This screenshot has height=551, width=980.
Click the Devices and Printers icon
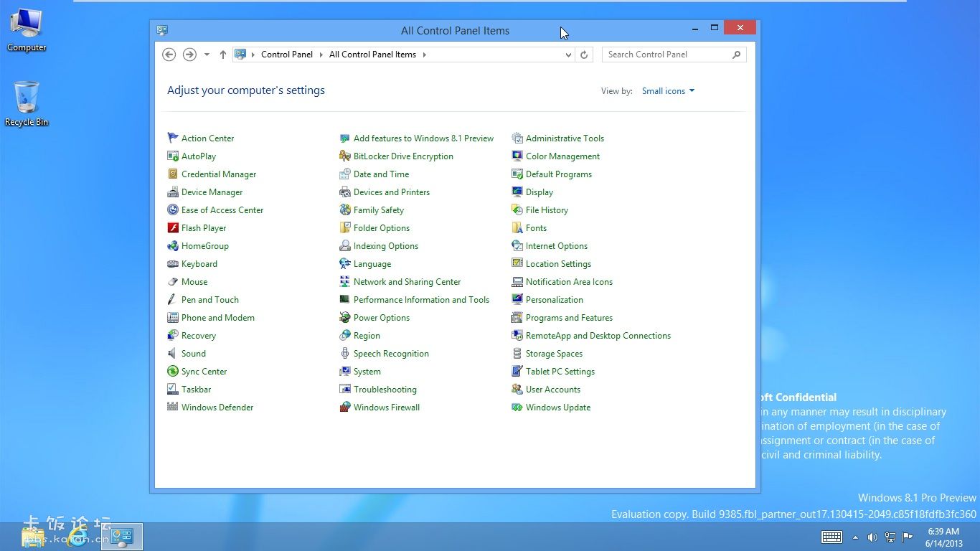(x=344, y=192)
